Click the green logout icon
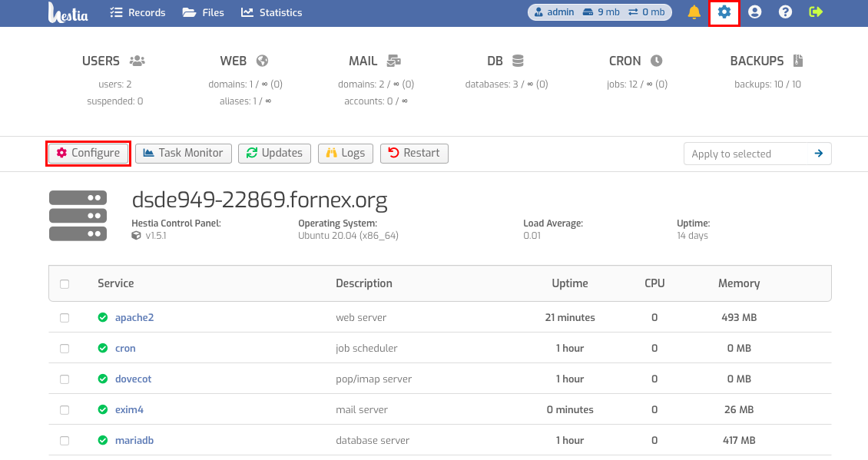This screenshot has width=868, height=460. (x=816, y=12)
